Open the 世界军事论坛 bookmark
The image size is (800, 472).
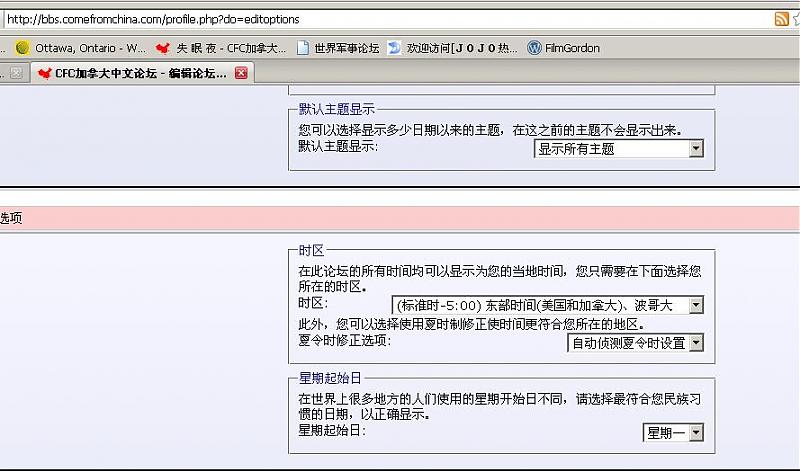click(x=338, y=47)
